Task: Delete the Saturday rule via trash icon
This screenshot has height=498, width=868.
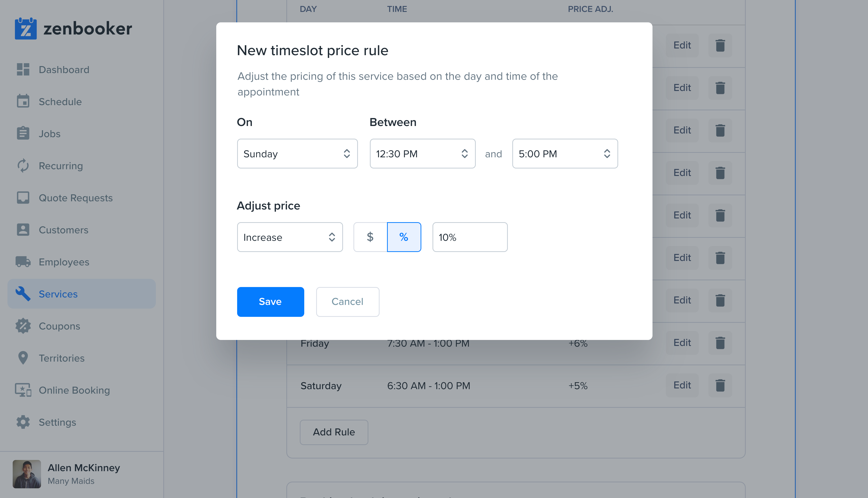Action: click(720, 385)
